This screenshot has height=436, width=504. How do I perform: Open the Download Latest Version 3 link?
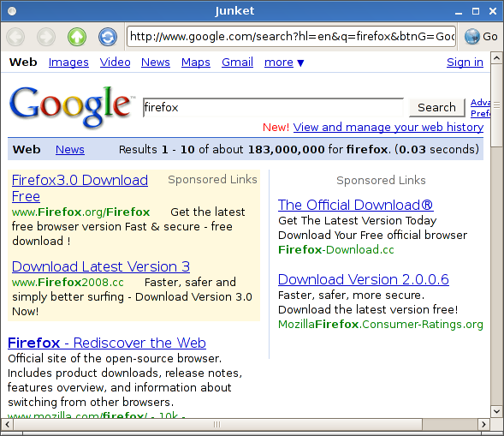[x=101, y=266]
